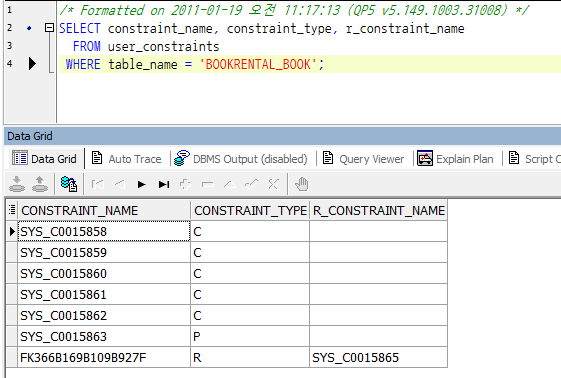561x378 pixels.
Task: Click the Data Grid panel title bar
Action: coord(282,136)
